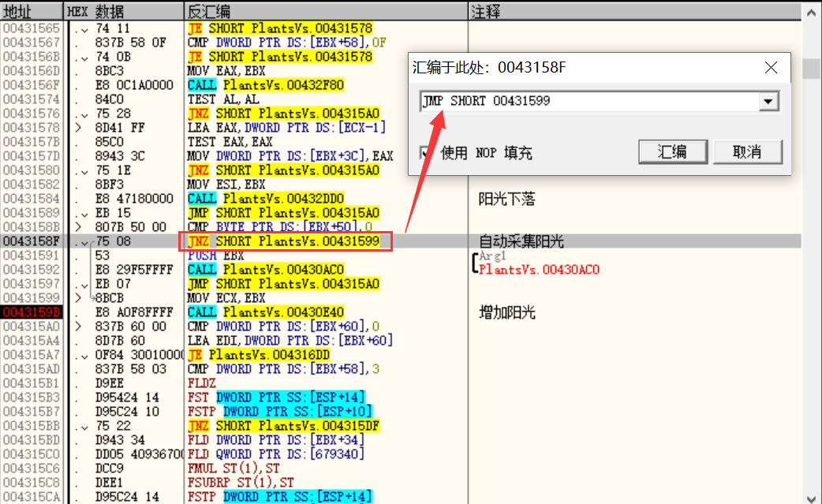Viewport: 822px width, 504px height.
Task: Click hex bytes E8 47180000
Action: [133, 199]
